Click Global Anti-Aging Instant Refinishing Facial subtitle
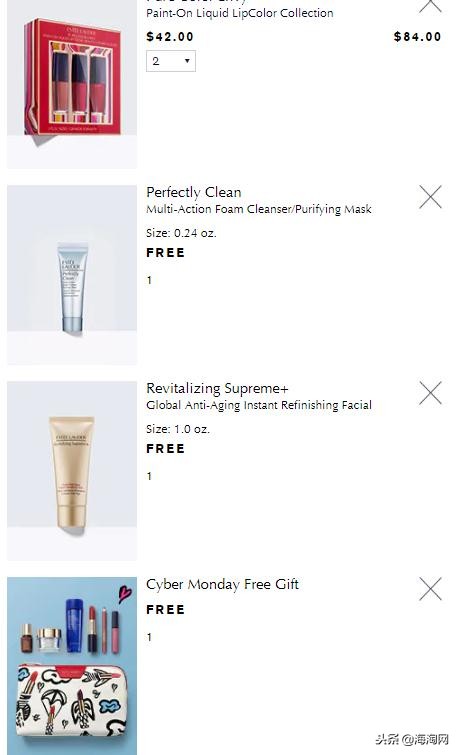The height and width of the screenshot is (755, 459). tap(259, 405)
